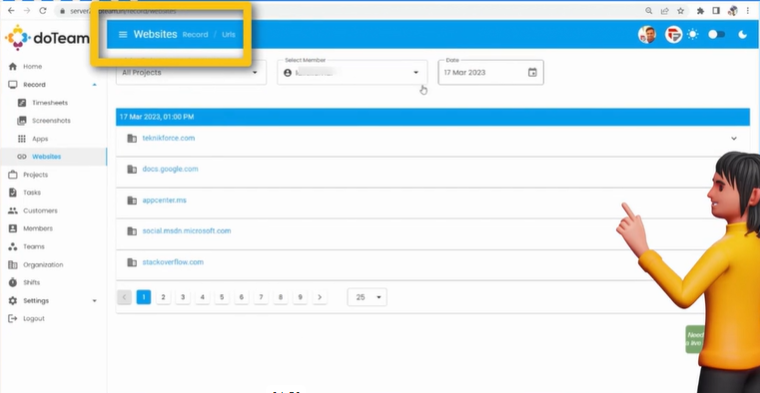
Task: Click the browser bookmark star icon
Action: point(681,11)
